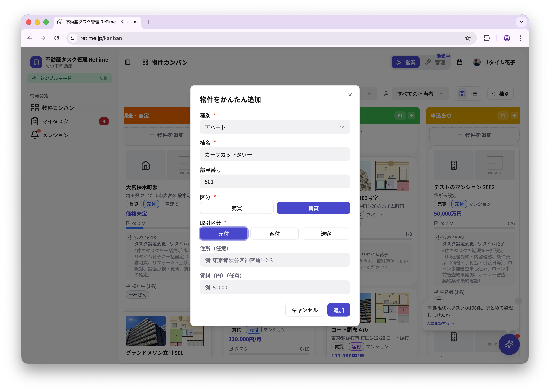Open a new browser tab
This screenshot has width=550, height=392.
coord(149,22)
